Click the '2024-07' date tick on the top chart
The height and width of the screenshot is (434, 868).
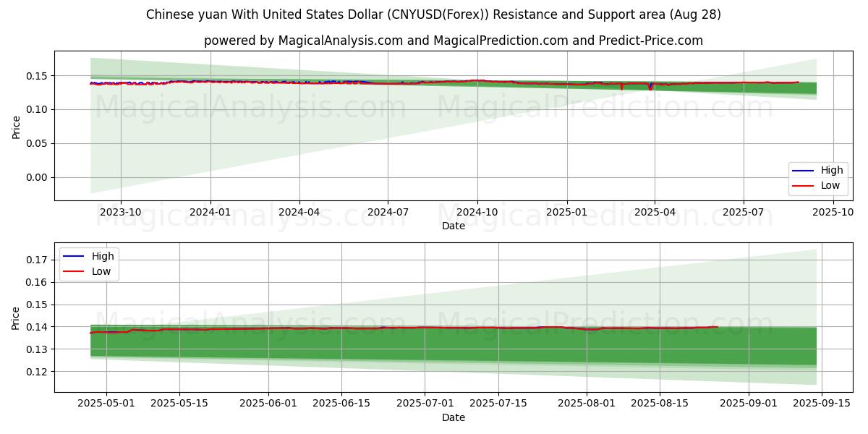click(x=388, y=212)
